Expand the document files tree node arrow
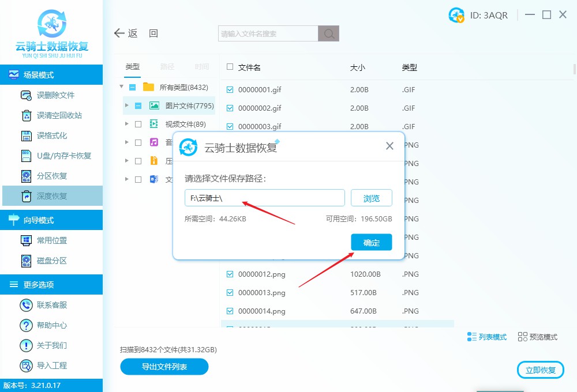The height and width of the screenshot is (392, 577). point(126,179)
